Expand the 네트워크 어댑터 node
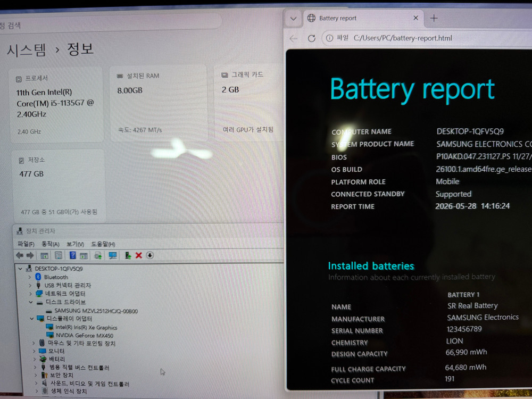Image resolution: width=532 pixels, height=399 pixels. tap(30, 294)
